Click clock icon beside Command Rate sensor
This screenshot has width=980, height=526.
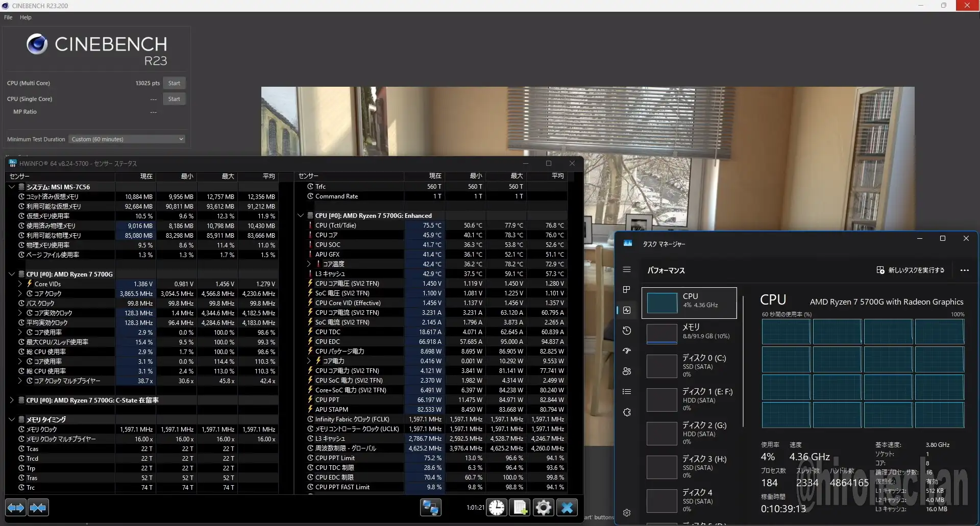pyautogui.click(x=310, y=196)
